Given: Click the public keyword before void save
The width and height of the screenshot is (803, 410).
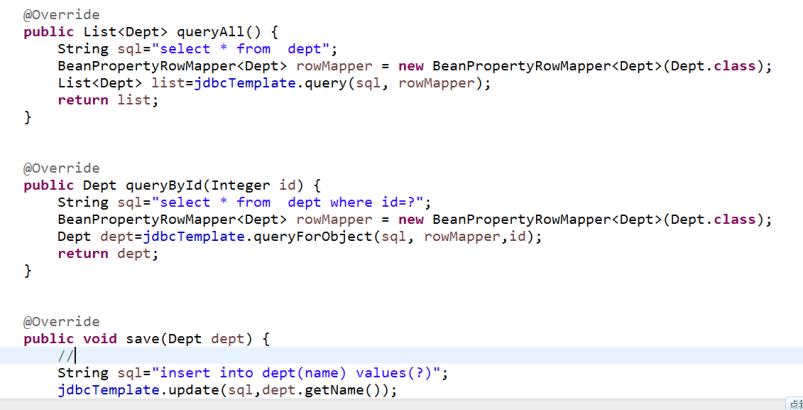Looking at the screenshot, I should tap(49, 339).
